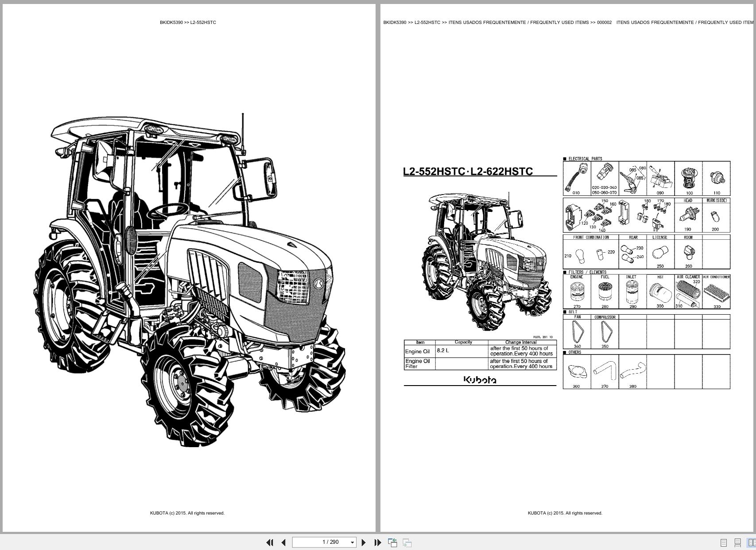756x550 pixels.
Task: Select the INLET filter 290
Action: coord(632,292)
